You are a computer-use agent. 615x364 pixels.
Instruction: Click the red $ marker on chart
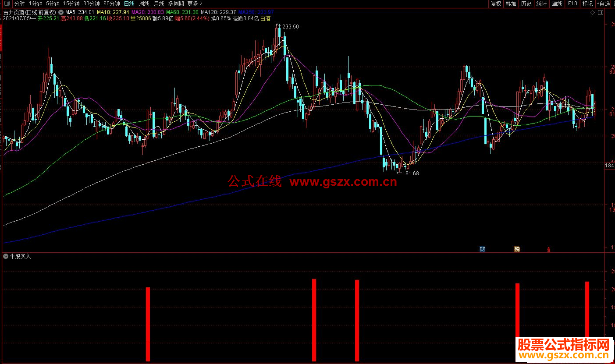coord(548,250)
